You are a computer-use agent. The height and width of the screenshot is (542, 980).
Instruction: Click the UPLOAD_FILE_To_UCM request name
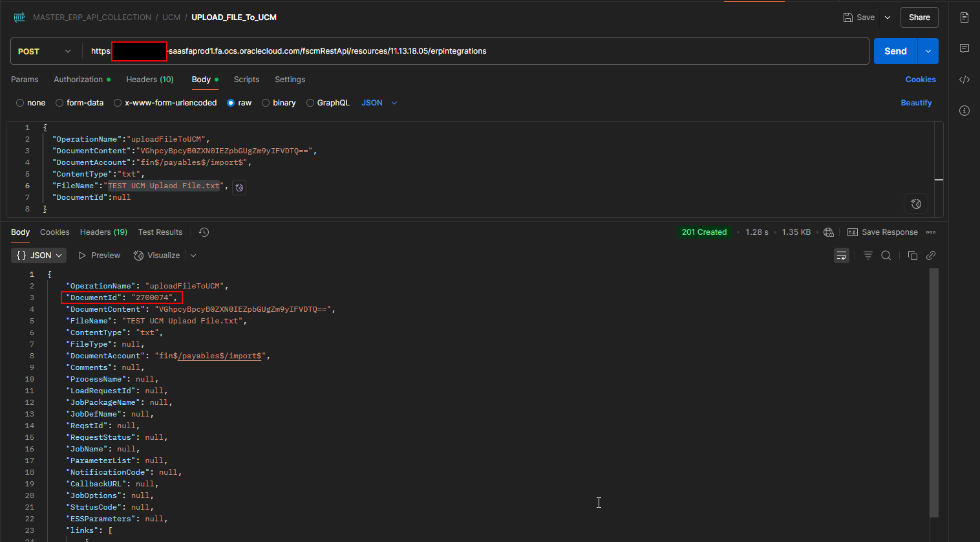tap(234, 17)
